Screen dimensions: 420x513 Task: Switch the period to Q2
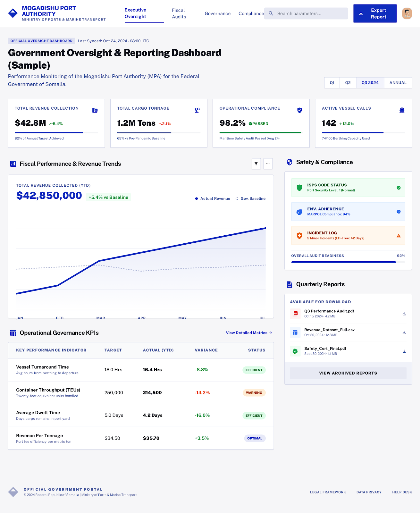[348, 83]
